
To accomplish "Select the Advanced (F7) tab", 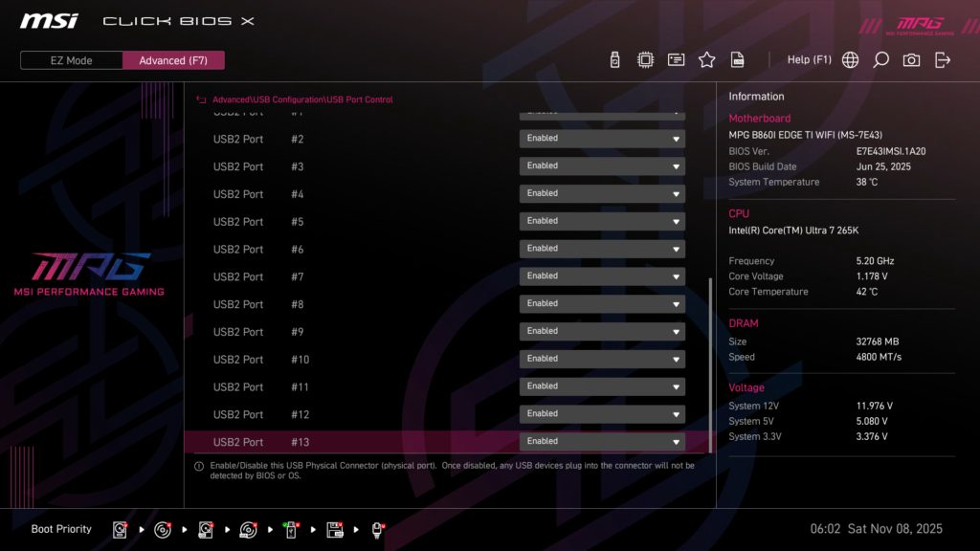I will (173, 59).
